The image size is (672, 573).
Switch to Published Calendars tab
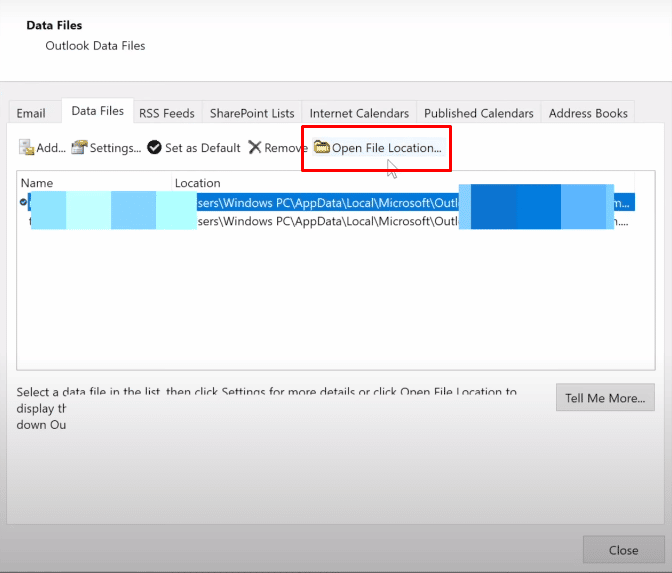[x=479, y=113]
